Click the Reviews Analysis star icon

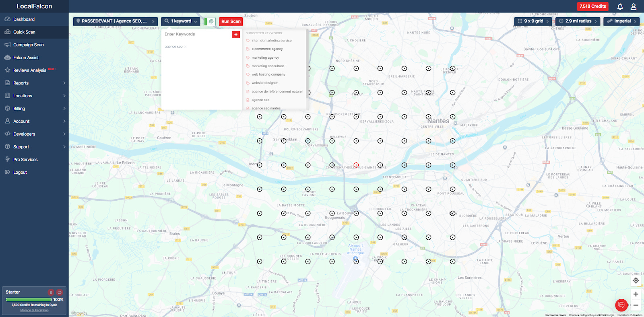[x=7, y=70]
